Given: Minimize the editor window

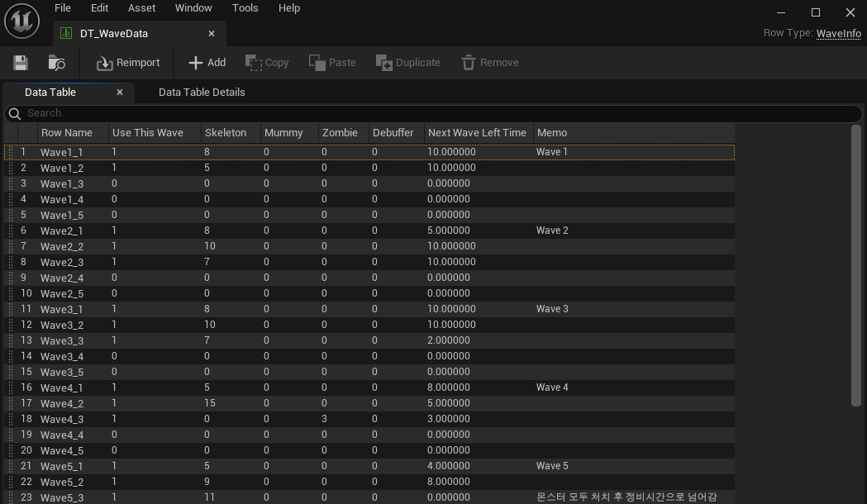Looking at the screenshot, I should coord(781,12).
